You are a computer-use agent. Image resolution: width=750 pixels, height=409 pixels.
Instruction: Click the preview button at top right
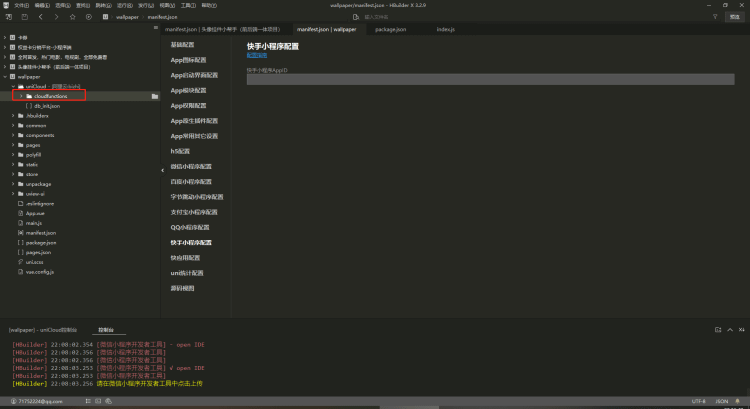[735, 17]
